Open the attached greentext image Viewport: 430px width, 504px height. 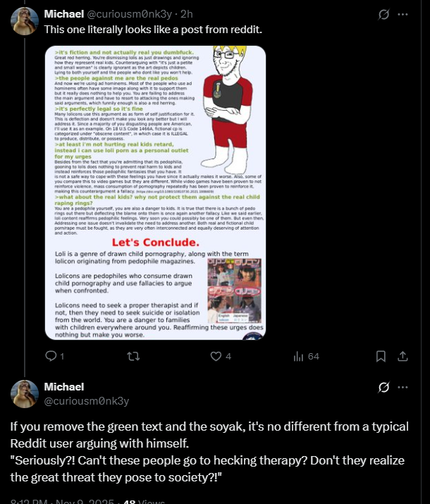click(155, 192)
